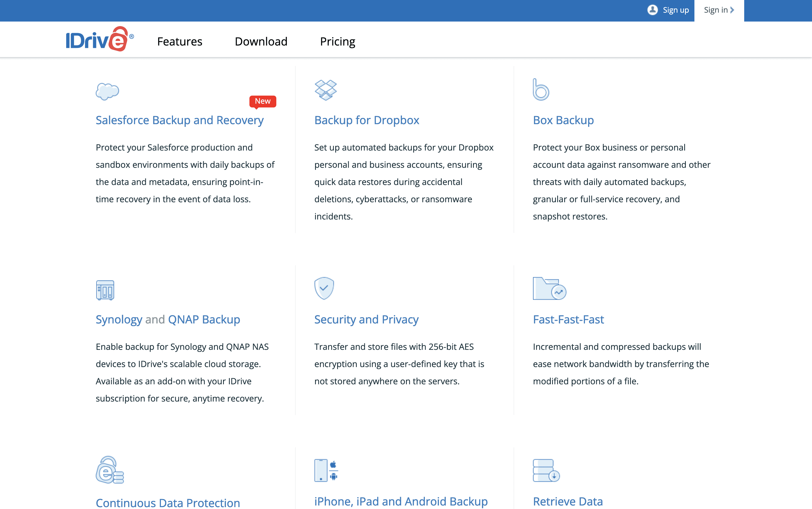The width and height of the screenshot is (812, 509).
Task: Click the IDrive logo
Action: 100,39
